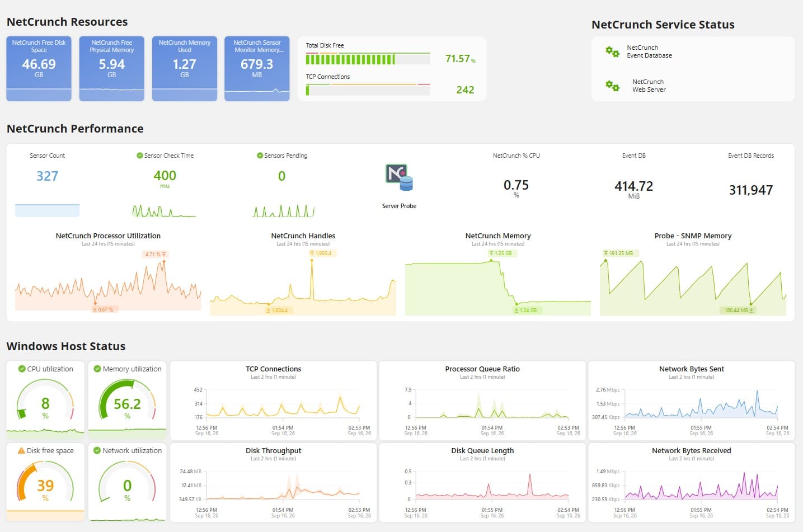Viewport: 803px width, 532px height.
Task: Open the NetCrunch Handles chart
Action: 303,274
